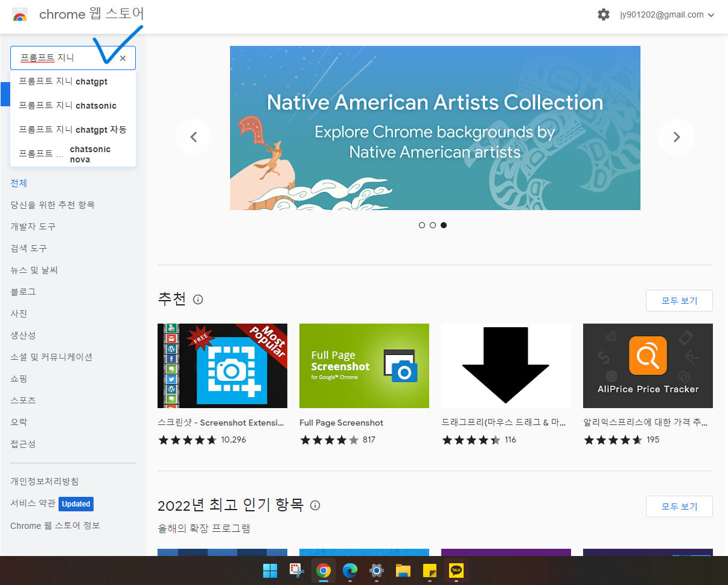728x585 pixels.
Task: Open the 드래그프리 black arrow thumbnail
Action: (506, 366)
